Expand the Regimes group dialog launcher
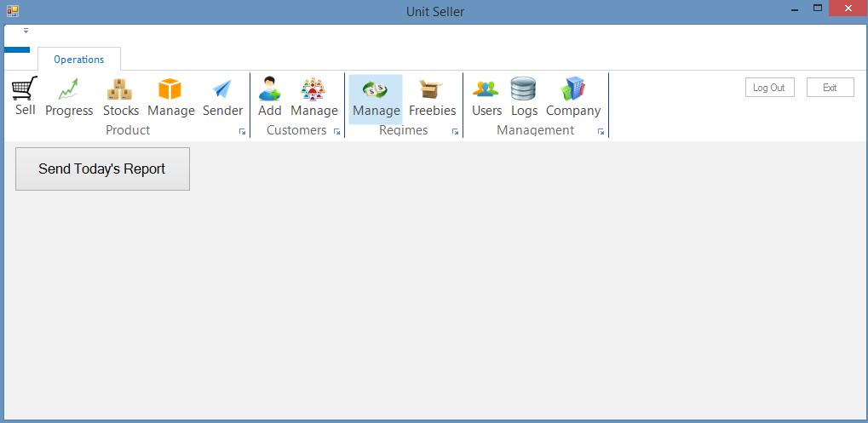This screenshot has height=423, width=868. (455, 132)
